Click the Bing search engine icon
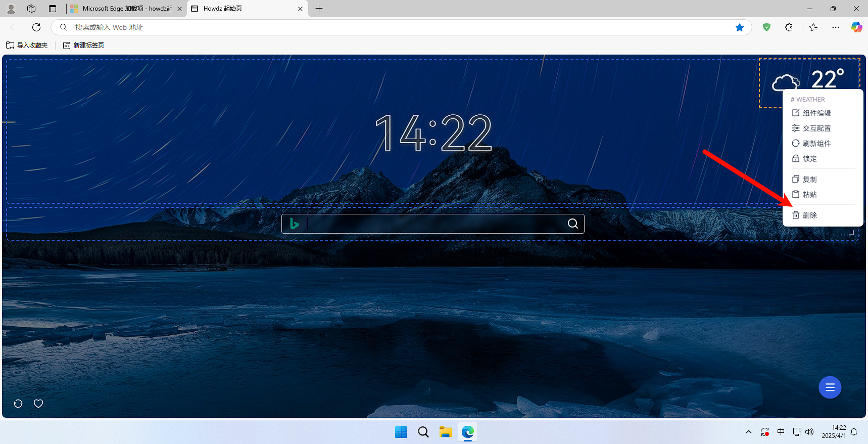This screenshot has width=868, height=444. tap(294, 224)
